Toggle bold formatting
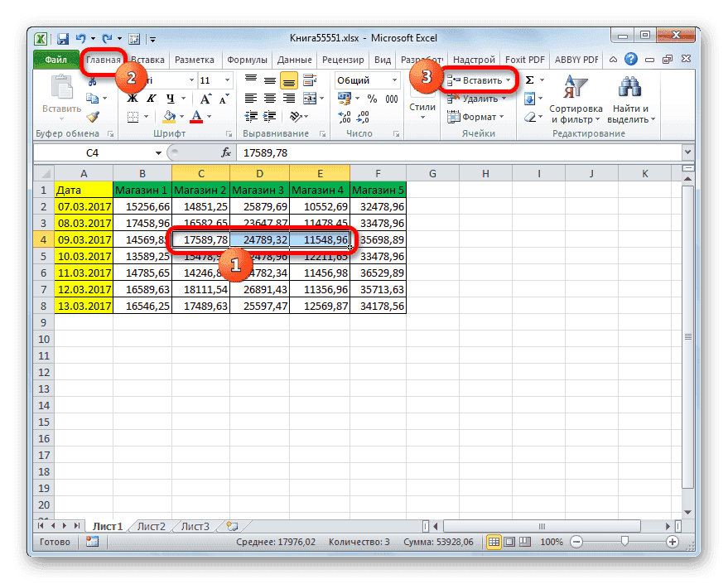The width and height of the screenshot is (728, 584). pyautogui.click(x=133, y=97)
